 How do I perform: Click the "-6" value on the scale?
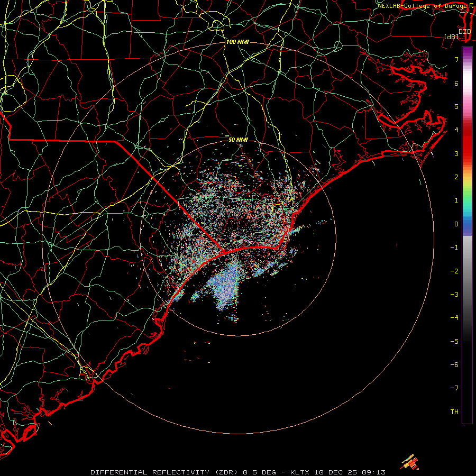point(454,365)
